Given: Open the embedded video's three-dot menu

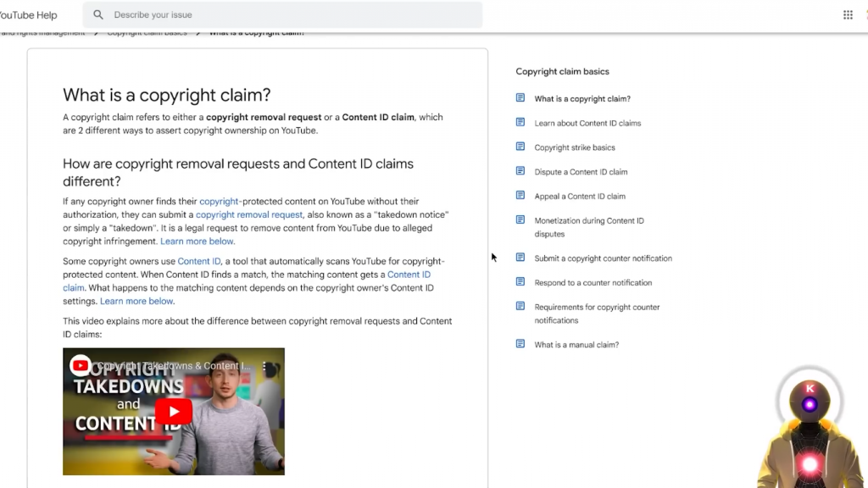Looking at the screenshot, I should (264, 366).
